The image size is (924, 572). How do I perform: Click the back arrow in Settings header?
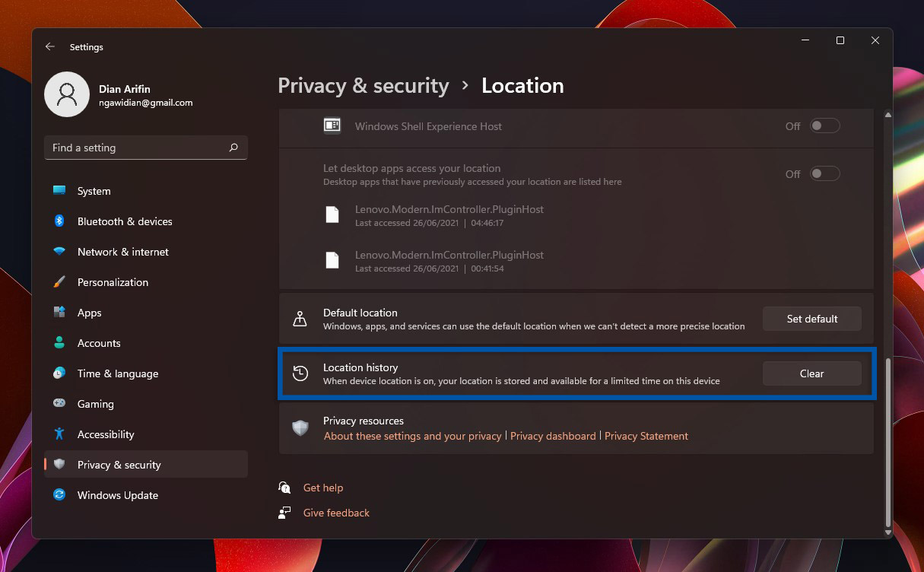50,46
